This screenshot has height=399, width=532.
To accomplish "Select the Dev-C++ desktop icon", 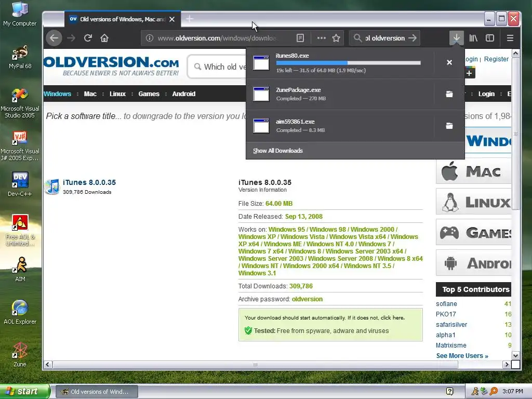I will pyautogui.click(x=20, y=184).
